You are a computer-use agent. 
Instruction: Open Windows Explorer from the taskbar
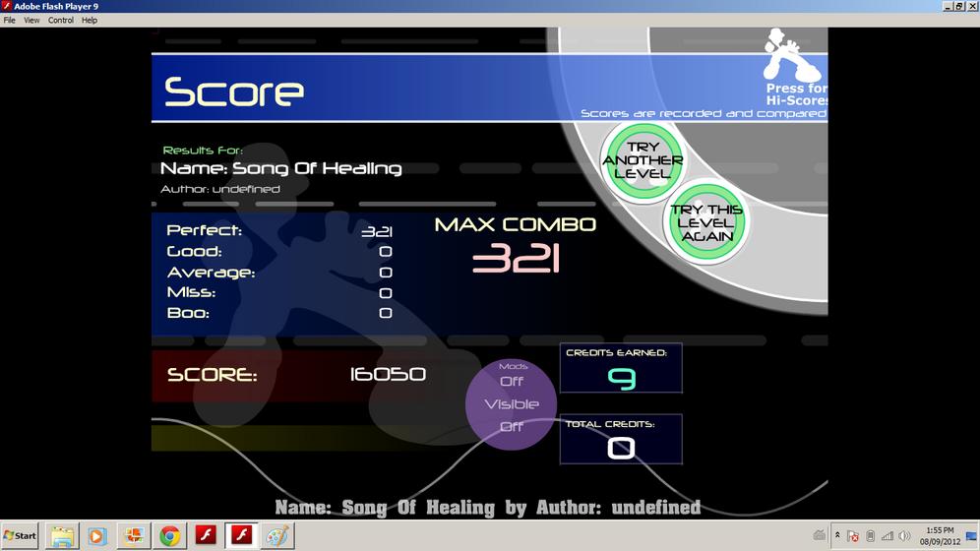point(63,536)
